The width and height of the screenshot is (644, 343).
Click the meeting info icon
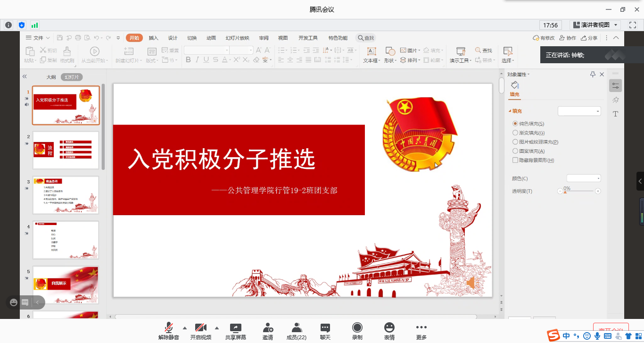click(8, 25)
